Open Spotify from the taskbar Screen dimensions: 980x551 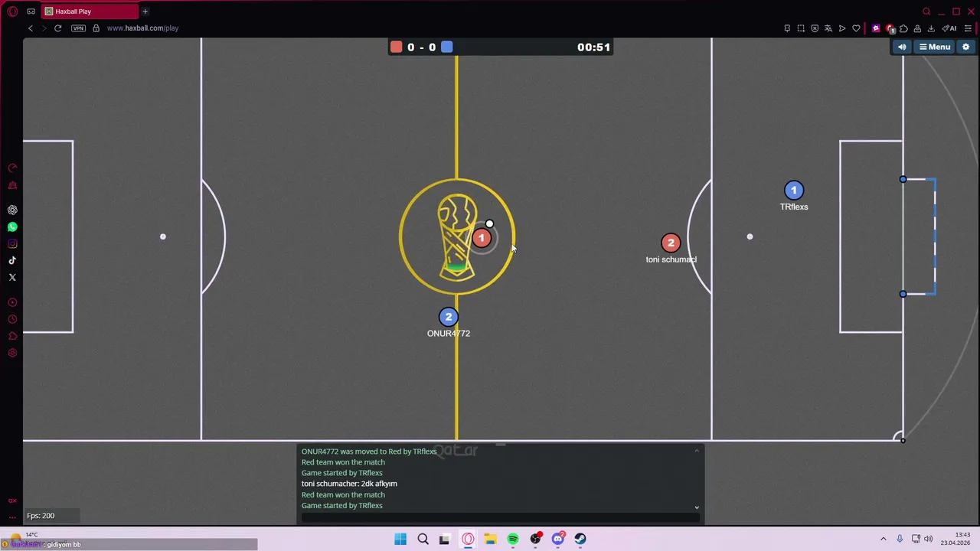513,539
